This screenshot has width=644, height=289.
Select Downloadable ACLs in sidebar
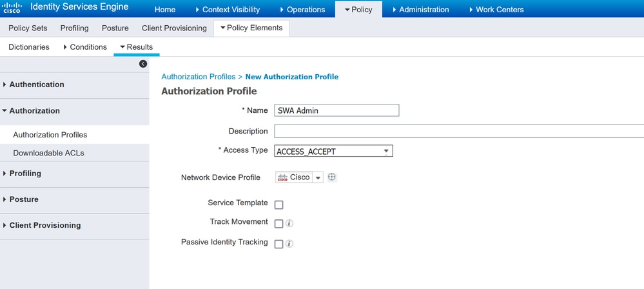(48, 153)
